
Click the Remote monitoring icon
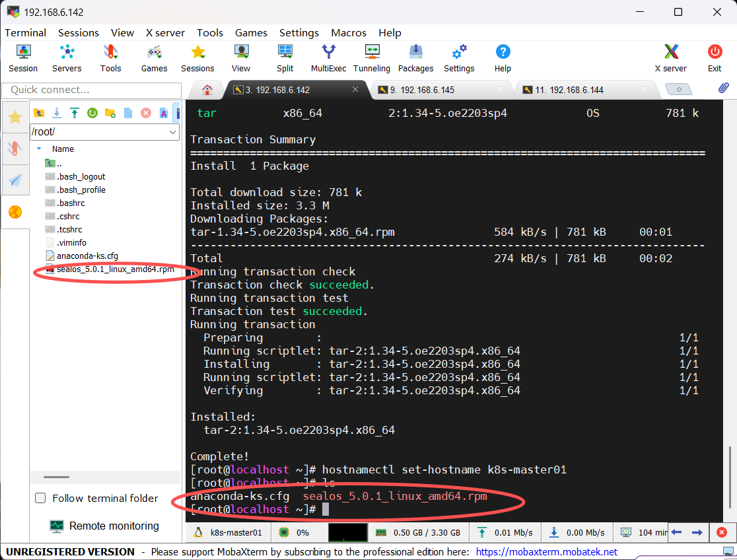57,526
